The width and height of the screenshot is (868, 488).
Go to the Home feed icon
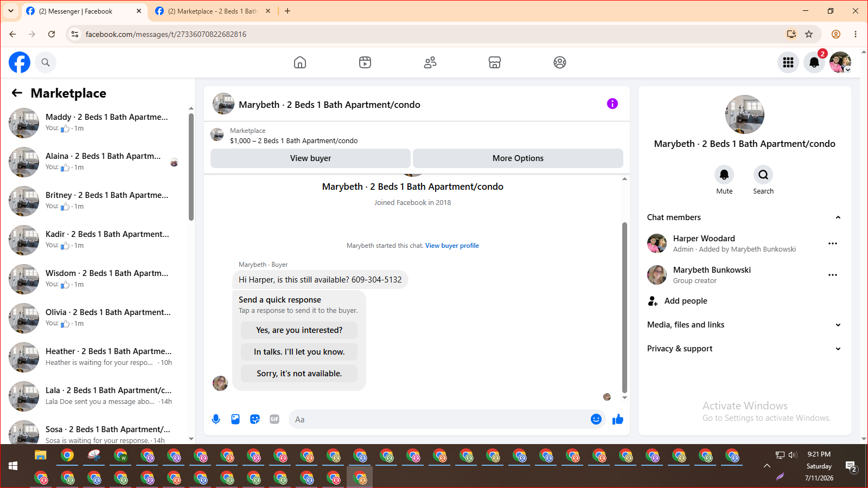[x=300, y=62]
